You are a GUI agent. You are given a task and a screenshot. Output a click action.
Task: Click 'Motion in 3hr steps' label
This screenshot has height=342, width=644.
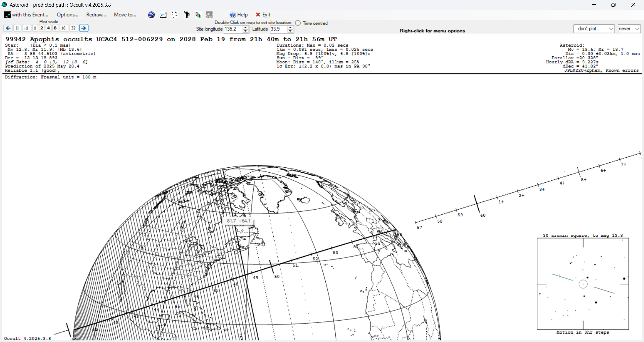(583, 332)
